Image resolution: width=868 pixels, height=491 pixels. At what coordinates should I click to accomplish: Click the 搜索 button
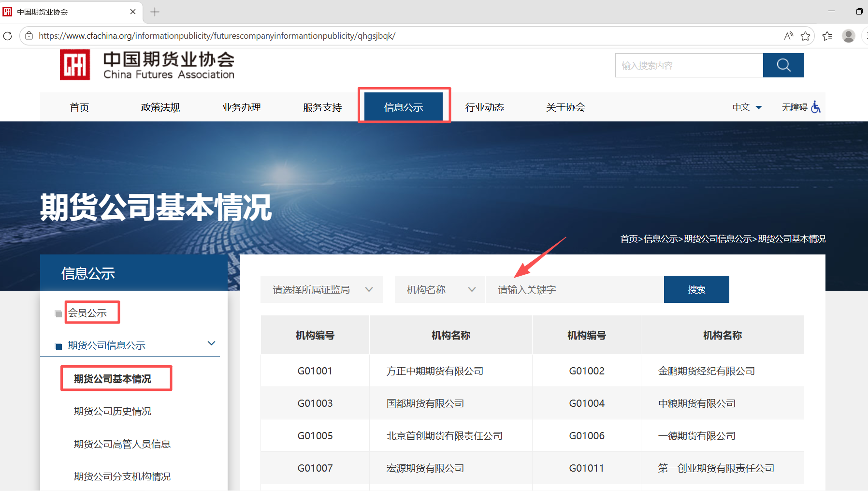pos(696,289)
